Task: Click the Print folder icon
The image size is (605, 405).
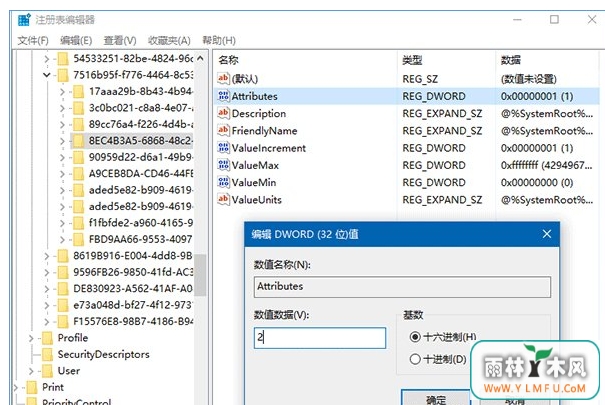Action: pyautogui.click(x=32, y=387)
